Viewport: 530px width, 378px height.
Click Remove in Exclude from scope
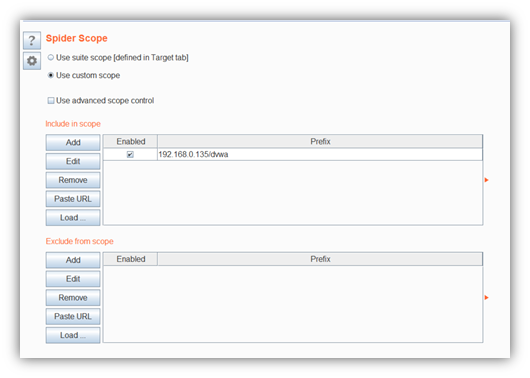pos(73,298)
